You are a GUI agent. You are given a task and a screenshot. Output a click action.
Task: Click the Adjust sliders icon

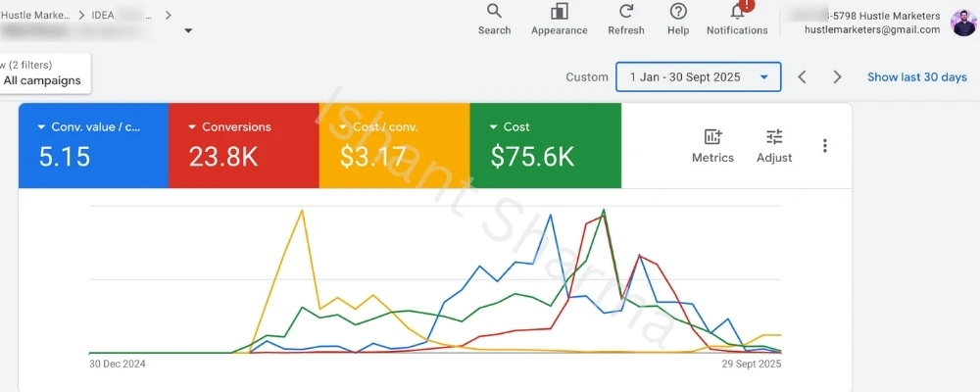(x=774, y=137)
